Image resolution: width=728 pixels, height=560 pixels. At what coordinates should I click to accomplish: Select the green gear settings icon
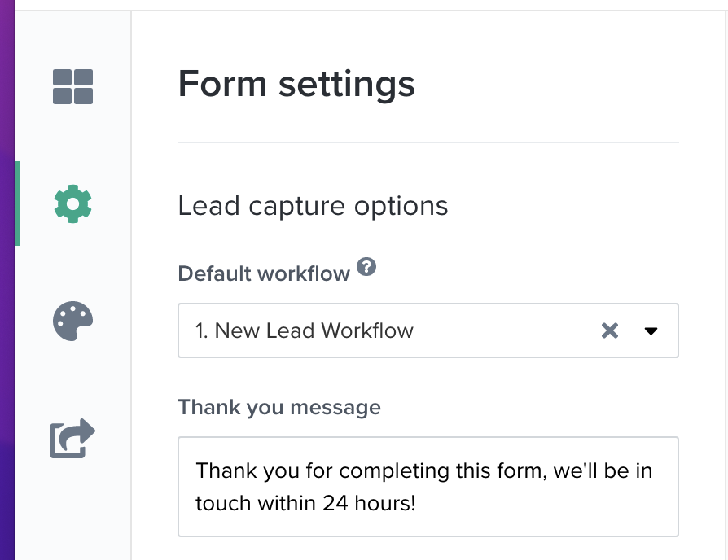coord(72,203)
